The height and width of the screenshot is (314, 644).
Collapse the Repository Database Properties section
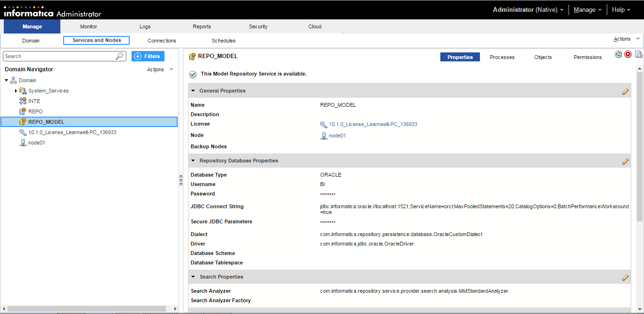pyautogui.click(x=193, y=161)
